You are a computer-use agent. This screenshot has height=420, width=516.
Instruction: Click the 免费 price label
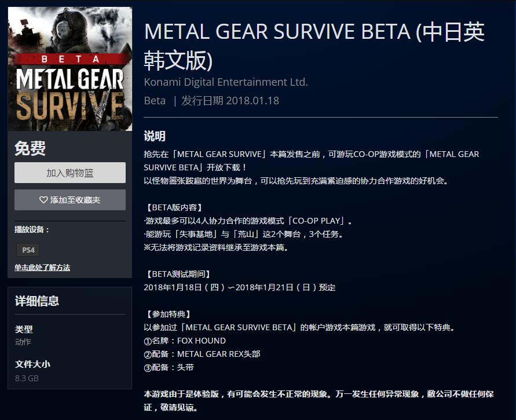click(30, 148)
